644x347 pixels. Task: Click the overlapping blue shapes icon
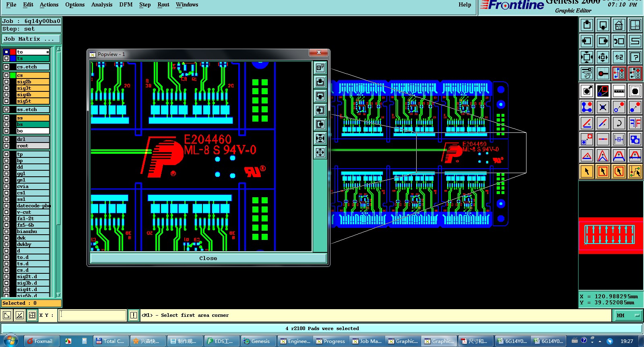(635, 139)
